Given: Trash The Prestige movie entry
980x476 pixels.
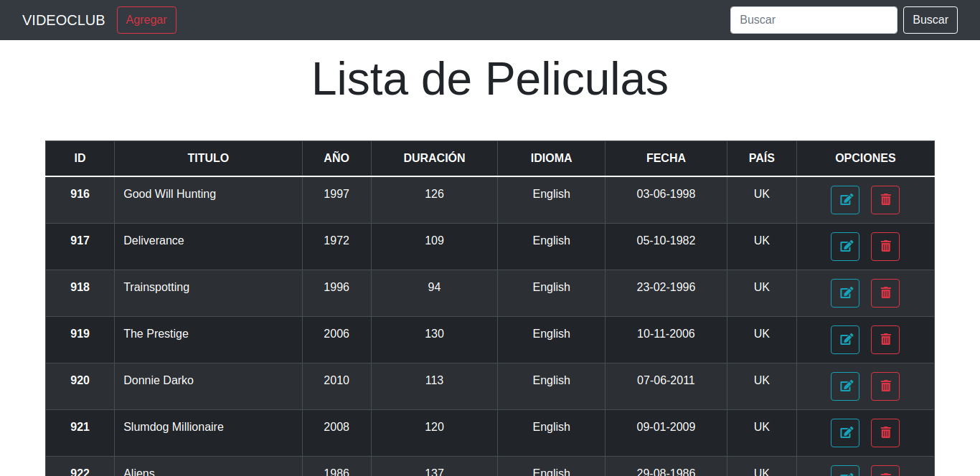Looking at the screenshot, I should (x=885, y=340).
